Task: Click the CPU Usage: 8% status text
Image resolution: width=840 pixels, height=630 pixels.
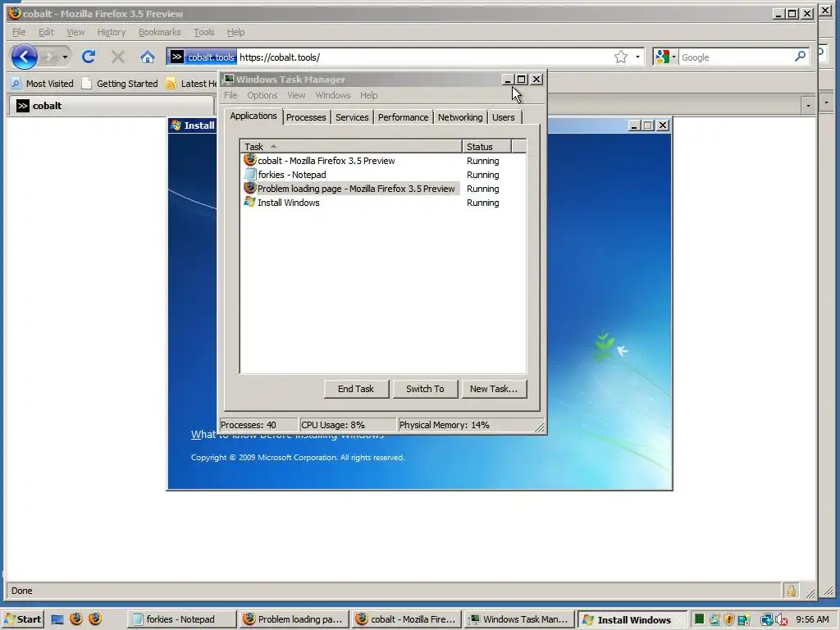Action: pyautogui.click(x=333, y=425)
